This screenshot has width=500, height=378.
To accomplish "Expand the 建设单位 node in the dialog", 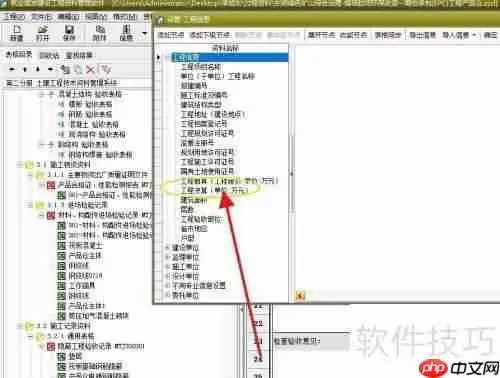I will click(x=168, y=248).
